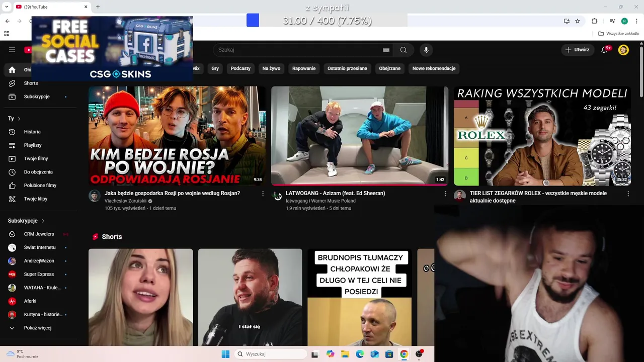Image resolution: width=644 pixels, height=362 pixels.
Task: Open Twoje klipy in sidebar
Action: click(36, 199)
